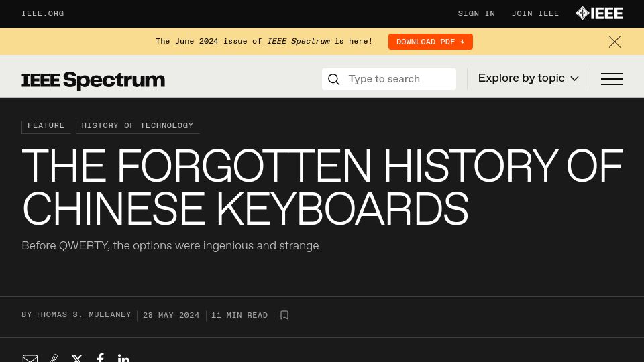Click SIGN IN in top bar
644x362 pixels.
(476, 13)
